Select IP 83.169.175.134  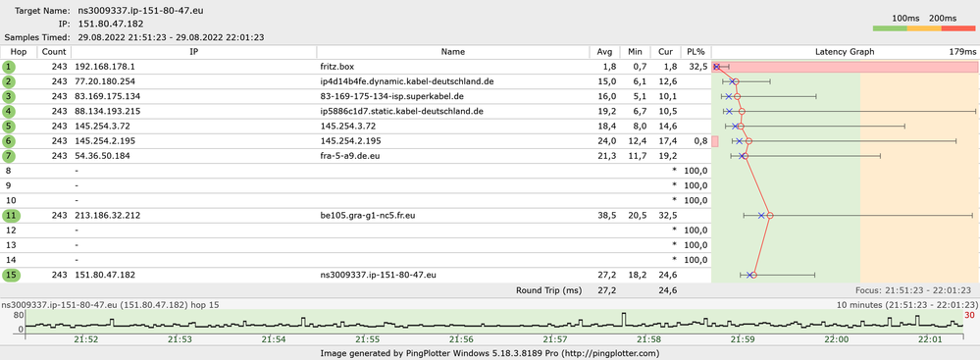click(x=107, y=96)
